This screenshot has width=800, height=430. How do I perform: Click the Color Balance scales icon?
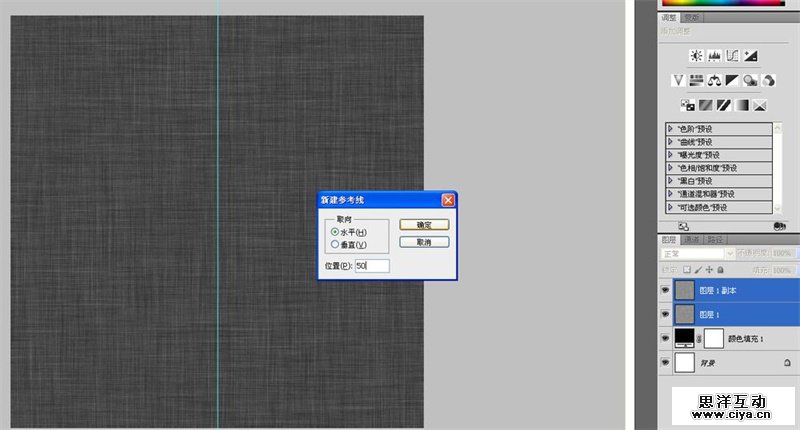714,80
